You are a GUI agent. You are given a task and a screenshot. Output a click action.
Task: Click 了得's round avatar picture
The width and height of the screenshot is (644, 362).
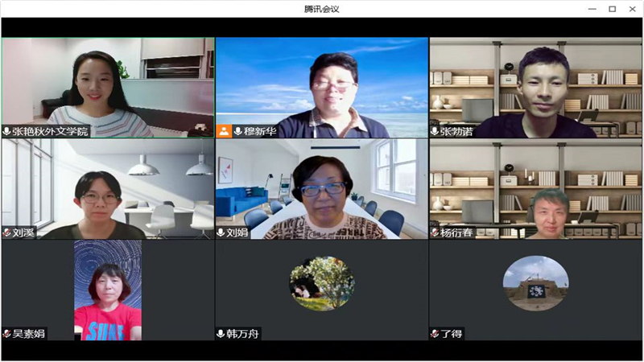tap(535, 283)
